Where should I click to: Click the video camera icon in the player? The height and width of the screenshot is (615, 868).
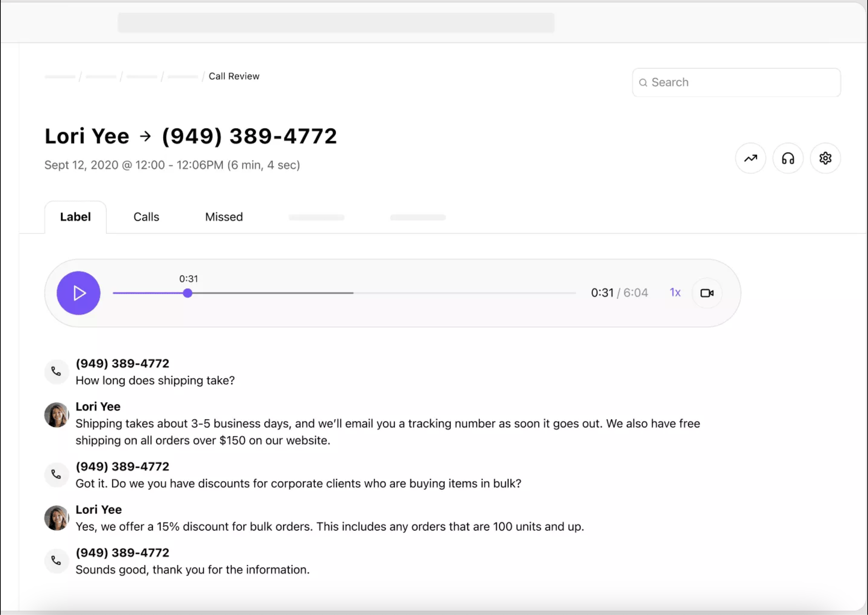pyautogui.click(x=707, y=293)
